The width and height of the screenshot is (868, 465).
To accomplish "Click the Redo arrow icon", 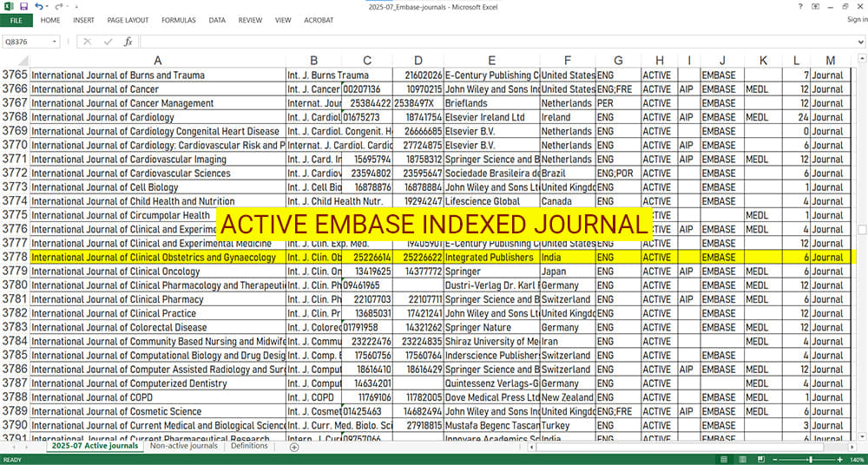I will (59, 7).
